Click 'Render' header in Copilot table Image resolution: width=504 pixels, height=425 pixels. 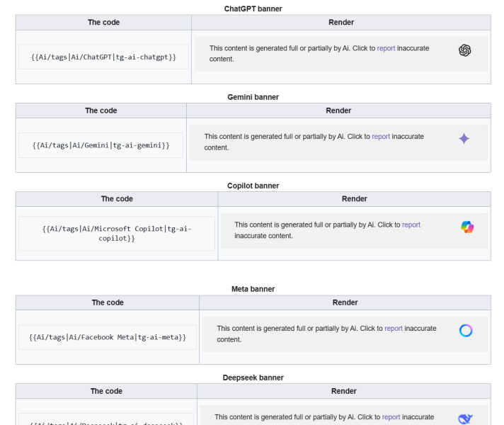(x=354, y=199)
